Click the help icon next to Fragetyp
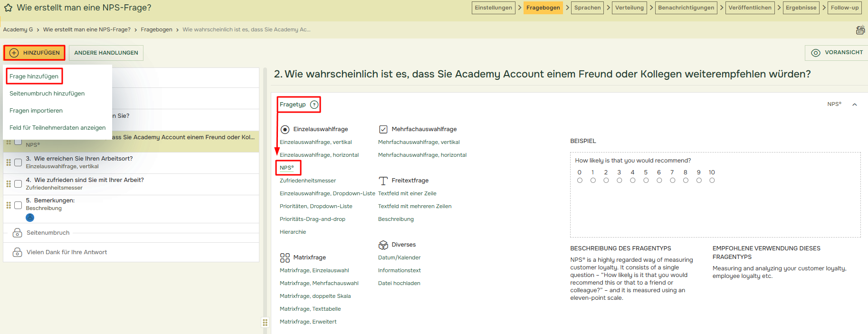The image size is (868, 334). (314, 105)
